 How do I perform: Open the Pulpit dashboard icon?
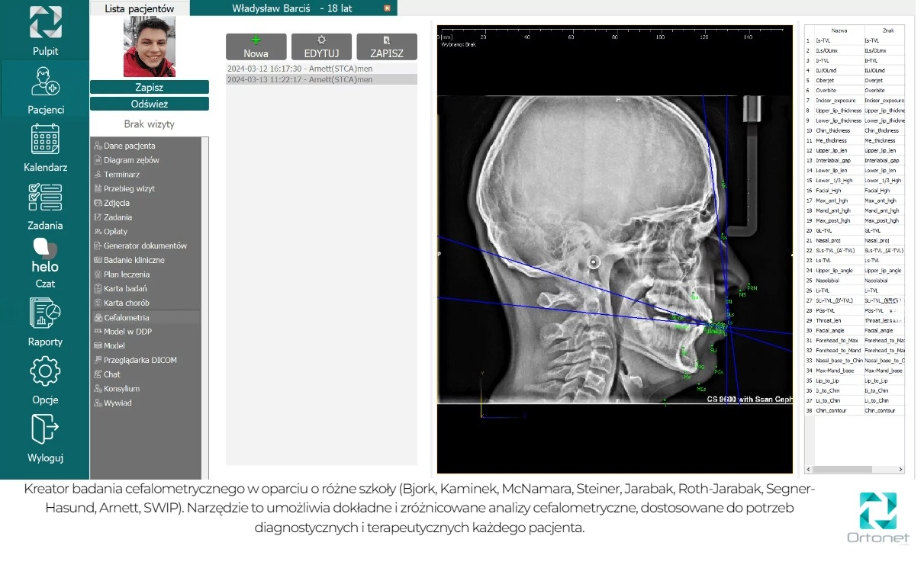[x=45, y=23]
